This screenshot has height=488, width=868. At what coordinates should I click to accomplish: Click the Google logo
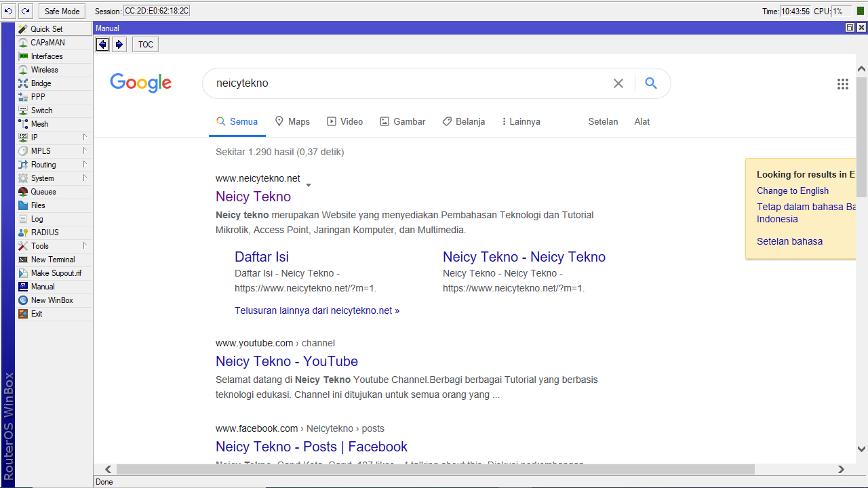coord(141,83)
